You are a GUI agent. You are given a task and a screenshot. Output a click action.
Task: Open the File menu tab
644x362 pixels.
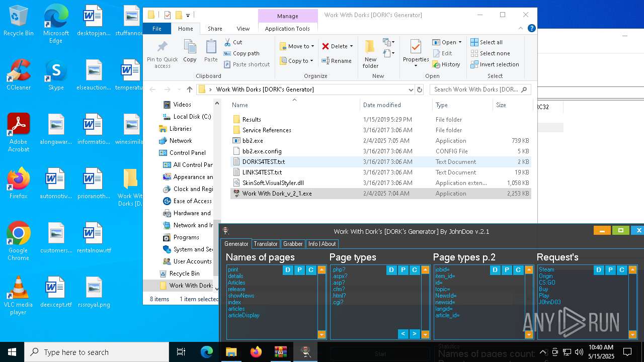pyautogui.click(x=157, y=29)
